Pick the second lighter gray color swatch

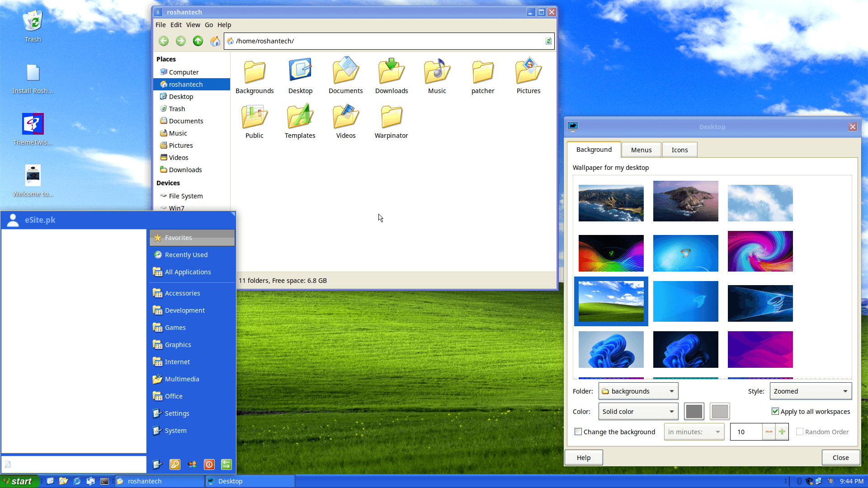point(720,412)
